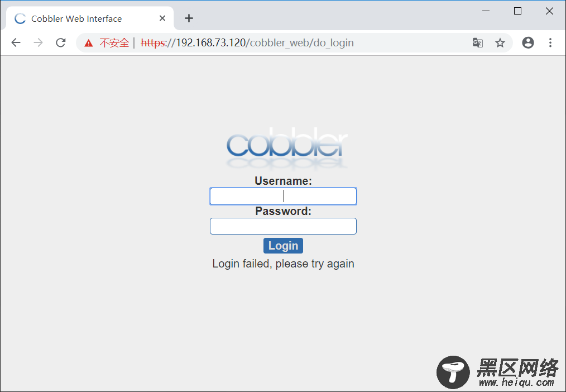The width and height of the screenshot is (566, 392).
Task: Focus the Password input field
Action: click(284, 226)
